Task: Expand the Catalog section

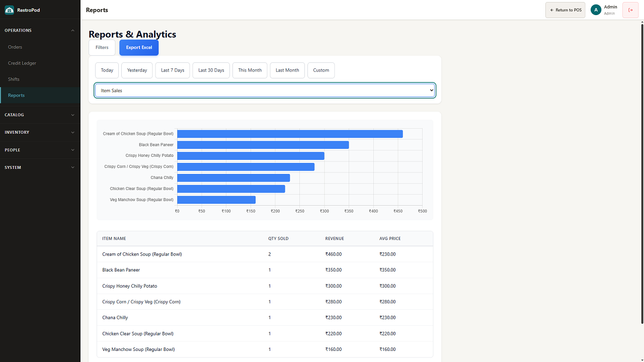Action: (40, 115)
